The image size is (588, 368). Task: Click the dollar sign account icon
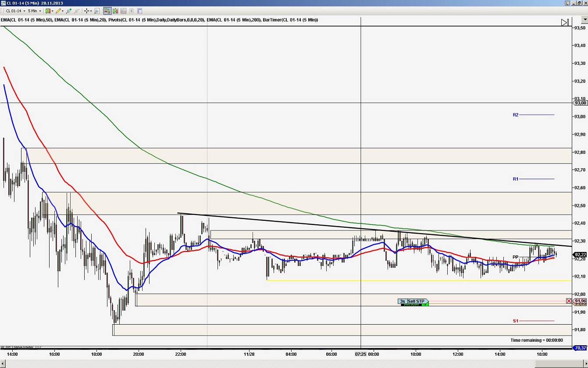click(132, 11)
